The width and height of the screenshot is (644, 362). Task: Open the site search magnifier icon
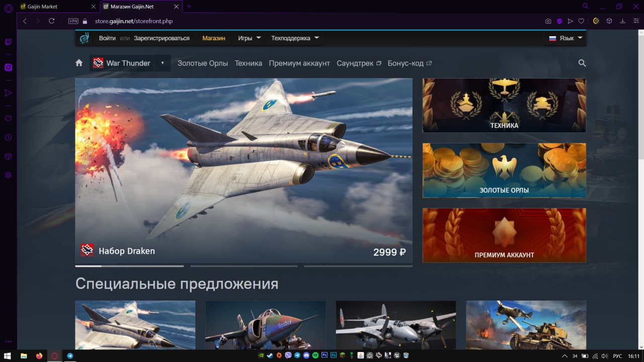coord(582,63)
